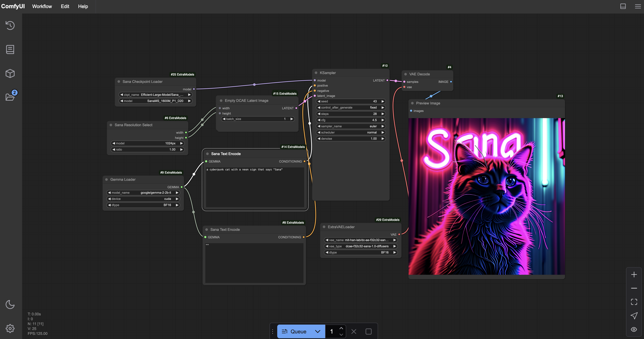Zoom out the canvas with minus icon
The width and height of the screenshot is (644, 339).
coord(634,288)
